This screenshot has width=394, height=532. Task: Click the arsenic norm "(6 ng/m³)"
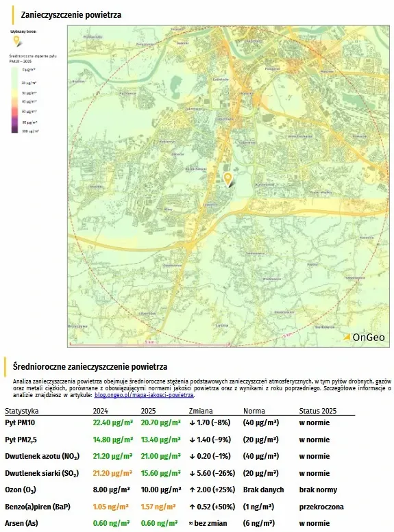click(259, 523)
